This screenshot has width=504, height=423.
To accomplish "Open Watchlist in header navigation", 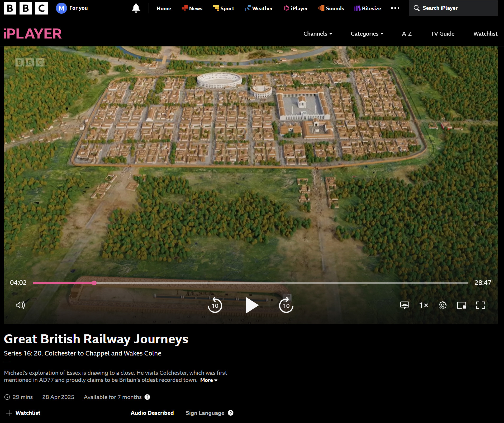I will point(486,34).
